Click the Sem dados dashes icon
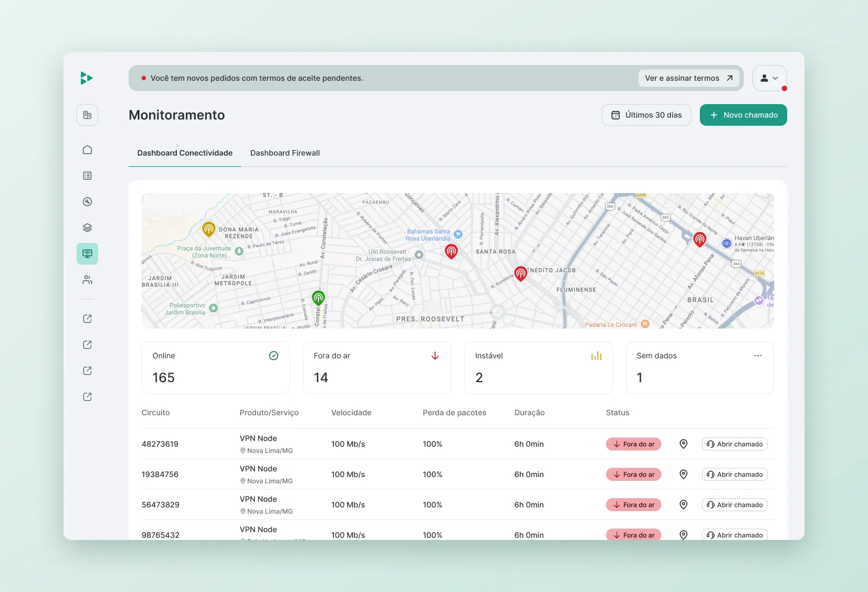The height and width of the screenshot is (592, 868). [x=758, y=356]
